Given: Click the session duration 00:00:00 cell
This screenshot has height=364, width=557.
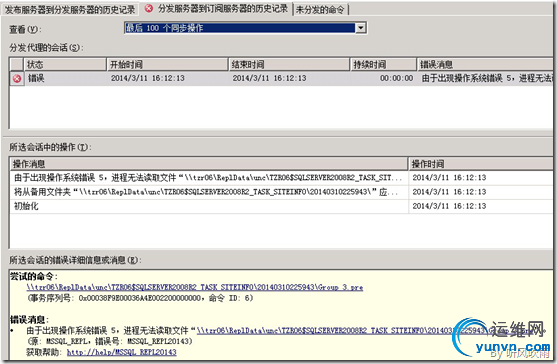Looking at the screenshot, I should click(x=396, y=78).
